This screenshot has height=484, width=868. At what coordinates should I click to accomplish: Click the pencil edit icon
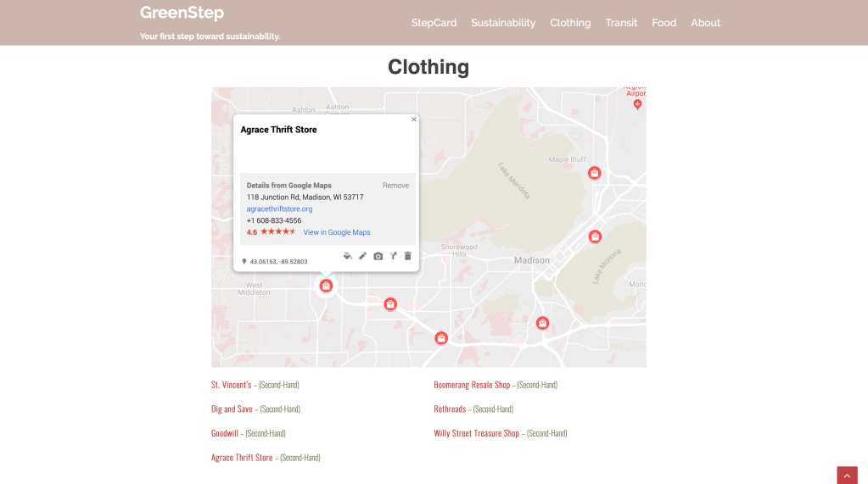pyautogui.click(x=362, y=256)
